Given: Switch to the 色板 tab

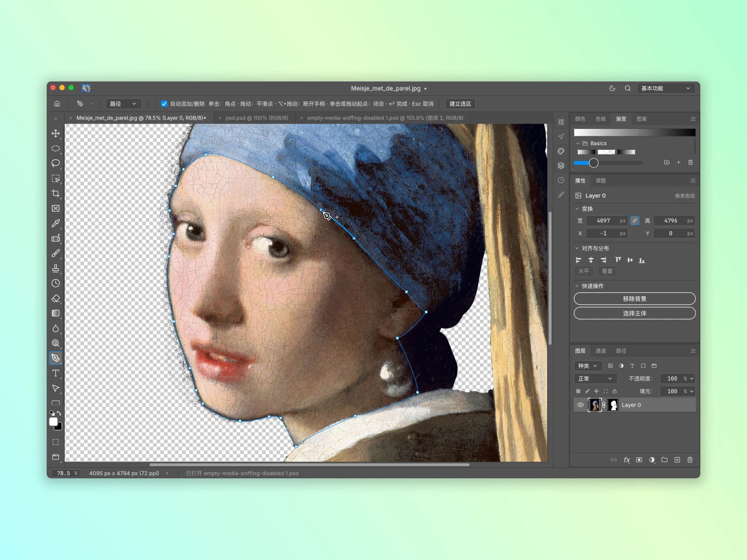Looking at the screenshot, I should point(601,119).
